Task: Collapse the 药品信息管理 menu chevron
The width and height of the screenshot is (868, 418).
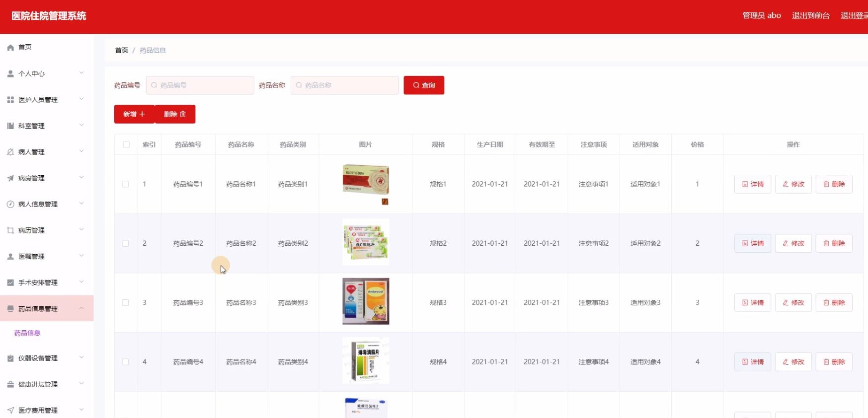Action: pos(81,308)
